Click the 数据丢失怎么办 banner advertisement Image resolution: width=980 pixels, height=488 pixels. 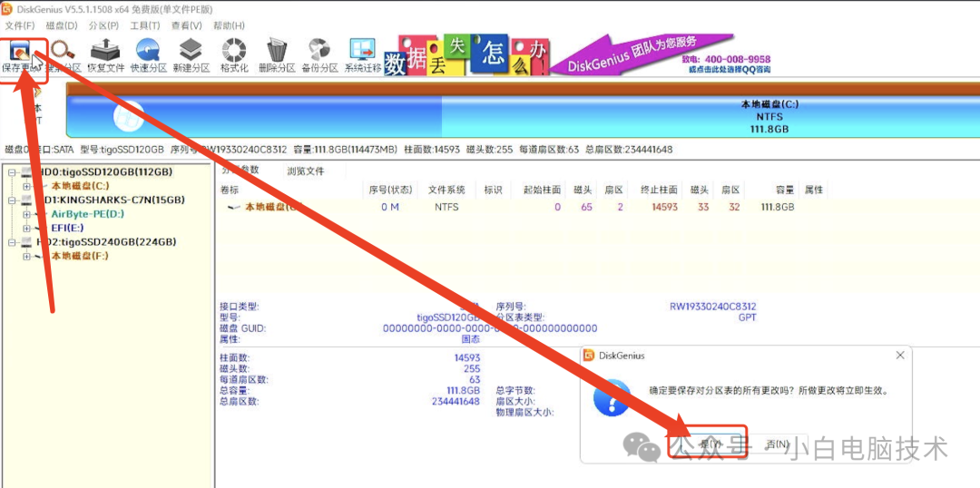tap(467, 54)
